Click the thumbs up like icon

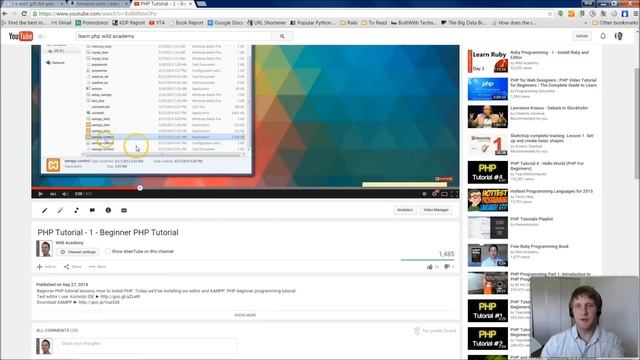tap(430, 267)
